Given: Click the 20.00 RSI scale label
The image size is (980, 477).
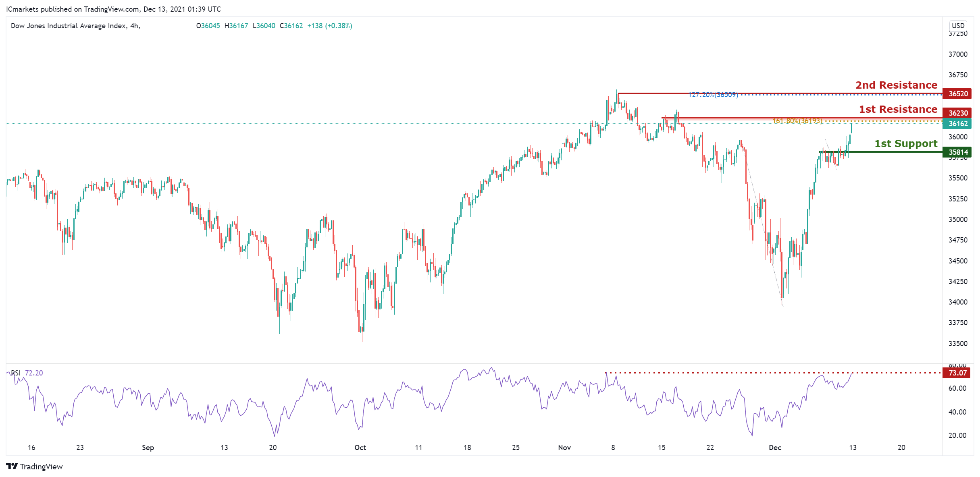Looking at the screenshot, I should (x=957, y=436).
